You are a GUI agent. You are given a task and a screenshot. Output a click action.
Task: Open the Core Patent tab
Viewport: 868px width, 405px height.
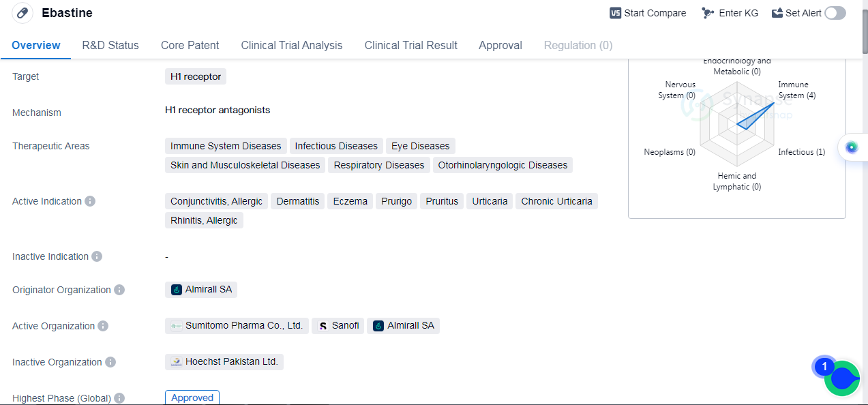(190, 45)
